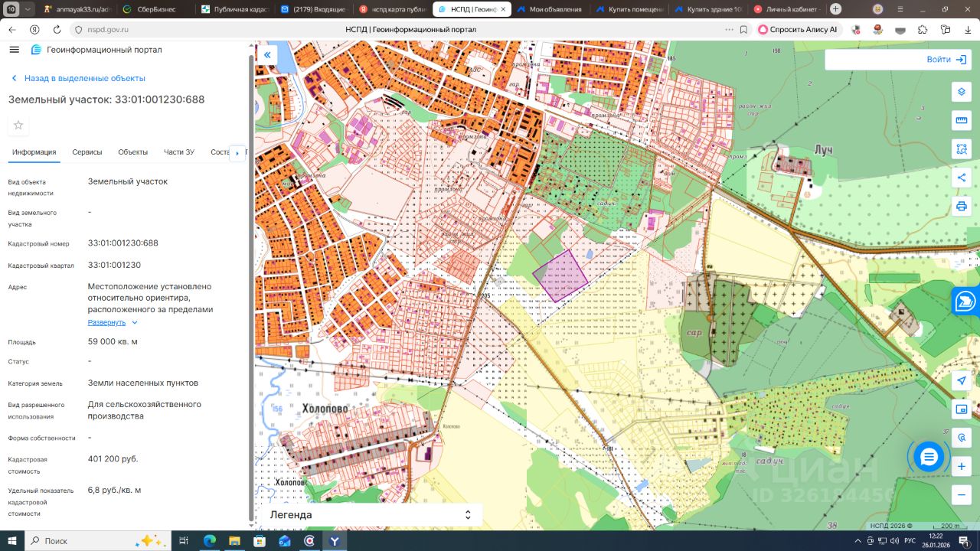Click Спросить Алису AI button
Viewport: 980px width, 551px height.
tap(798, 29)
